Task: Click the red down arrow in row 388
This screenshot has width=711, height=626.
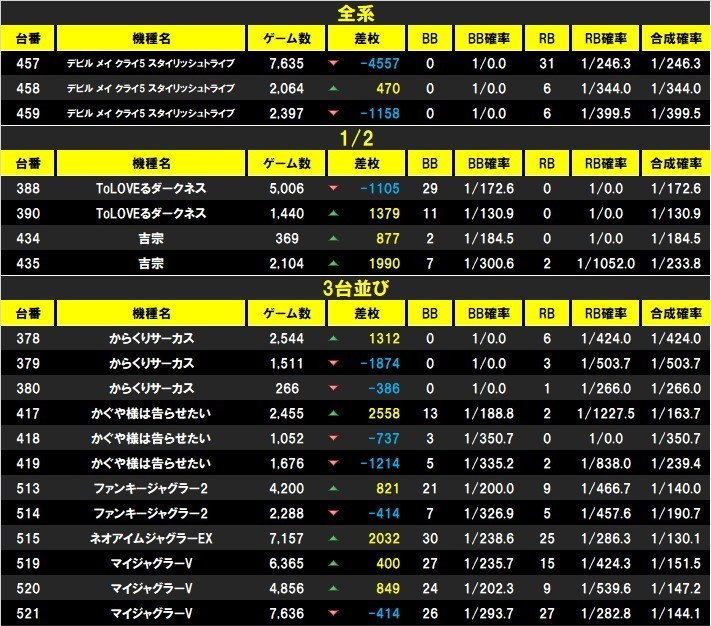Action: (334, 188)
